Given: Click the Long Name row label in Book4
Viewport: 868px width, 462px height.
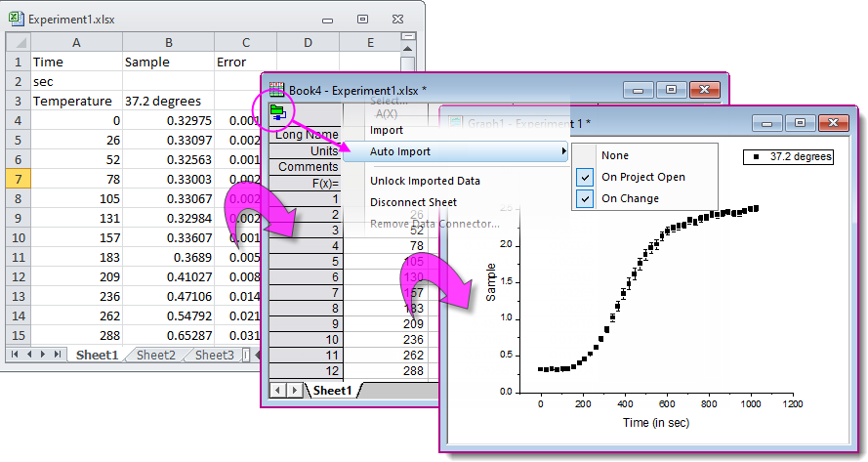Looking at the screenshot, I should pos(306,135).
